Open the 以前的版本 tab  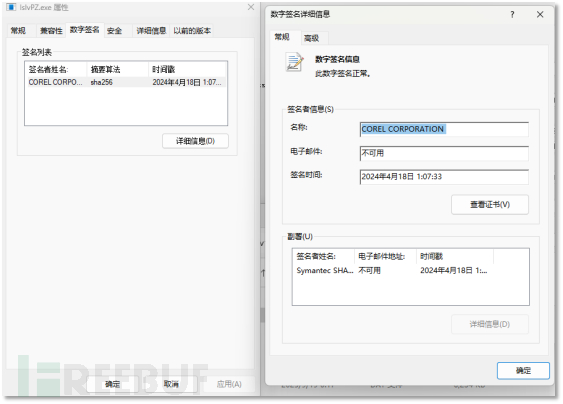pyautogui.click(x=192, y=31)
